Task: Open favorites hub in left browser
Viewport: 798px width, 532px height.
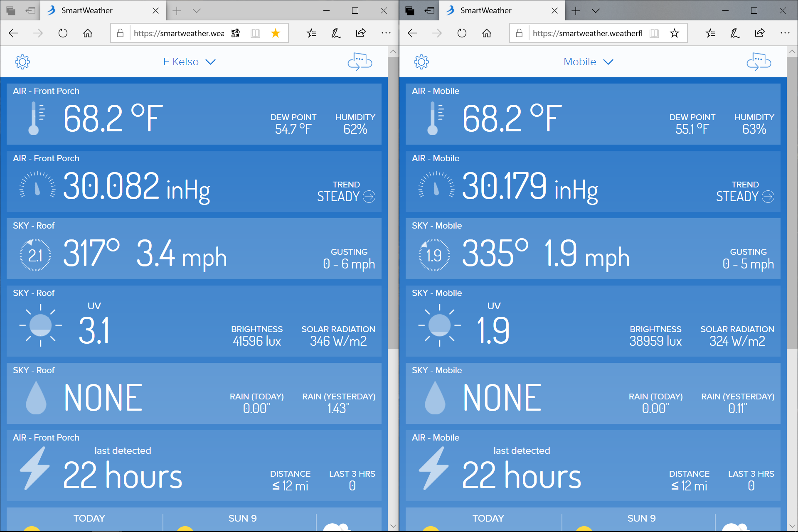Action: (x=311, y=33)
